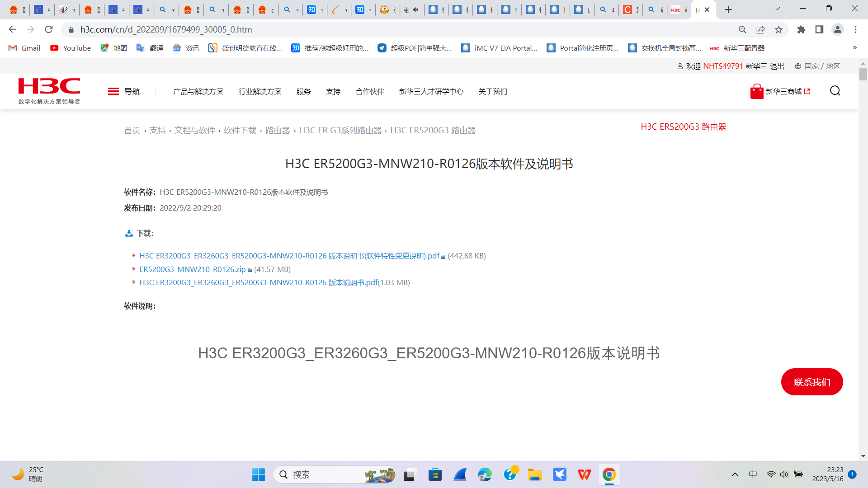
Task: Show hidden system tray icons
Action: 735,474
